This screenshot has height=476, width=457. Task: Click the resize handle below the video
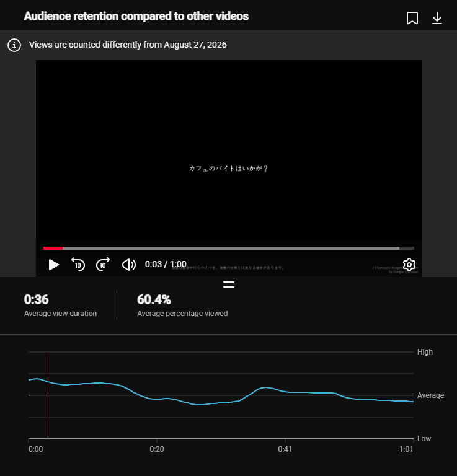tap(229, 284)
